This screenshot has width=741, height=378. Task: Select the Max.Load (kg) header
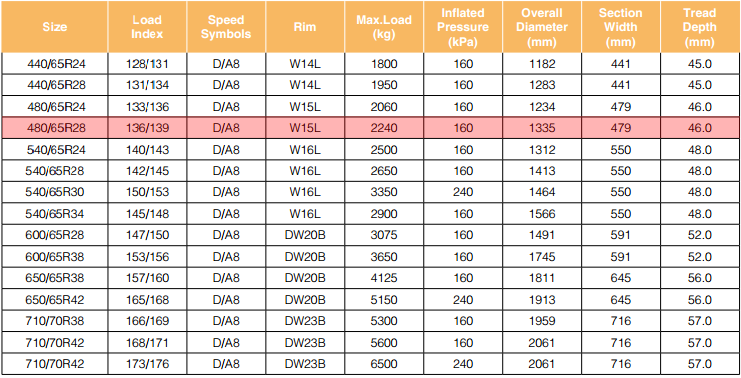click(384, 26)
